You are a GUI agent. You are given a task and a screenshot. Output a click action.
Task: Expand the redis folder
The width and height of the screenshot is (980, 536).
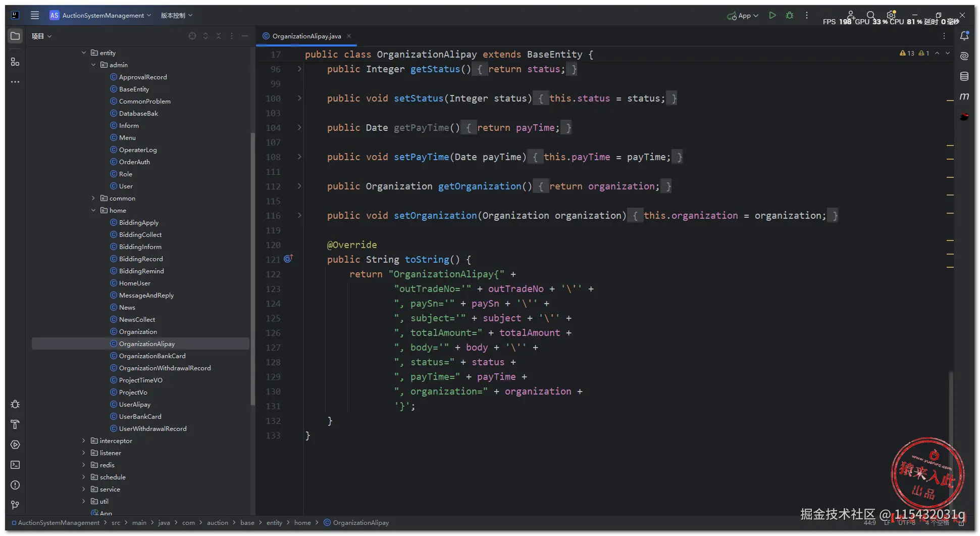pos(84,465)
